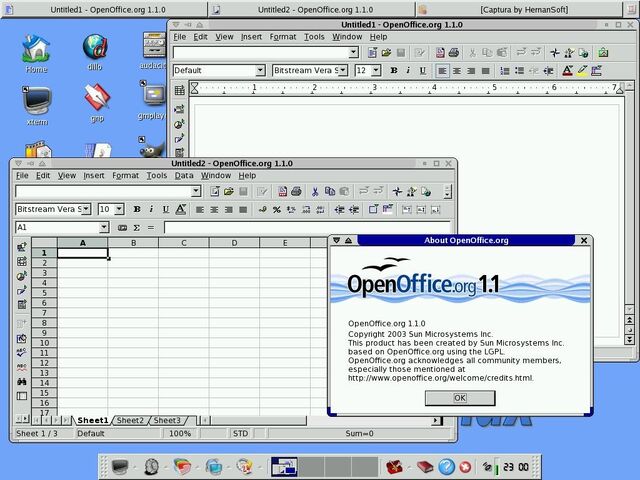
Task: Click the Copy icon in Untitled2 toolbar
Action: [330, 191]
